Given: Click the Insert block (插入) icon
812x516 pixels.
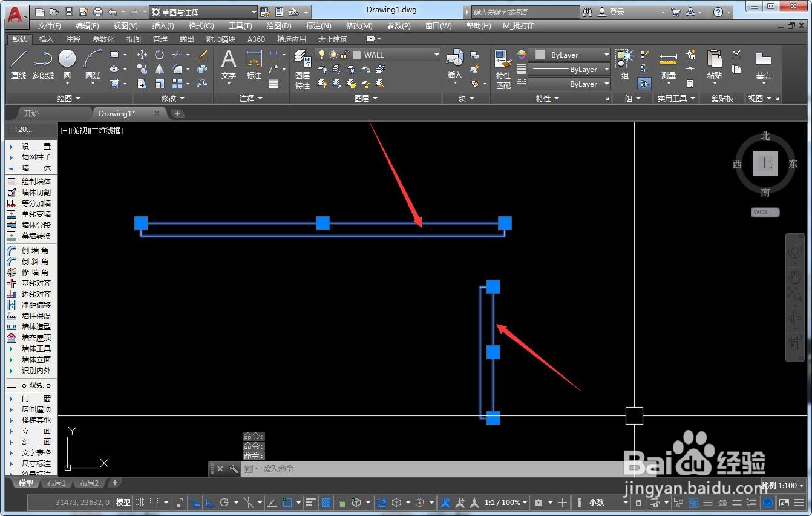Looking at the screenshot, I should tap(454, 59).
